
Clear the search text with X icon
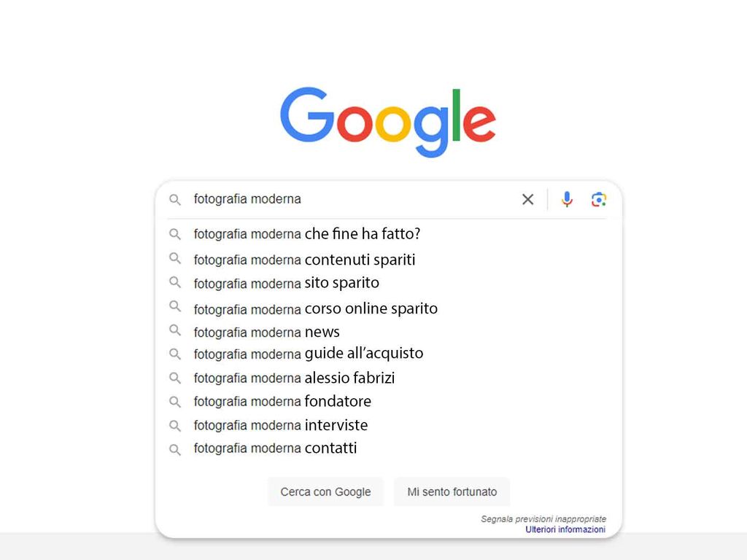tap(527, 199)
